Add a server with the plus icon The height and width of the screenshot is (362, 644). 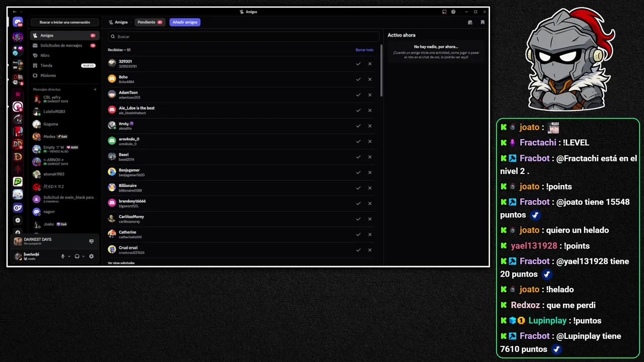[18, 220]
